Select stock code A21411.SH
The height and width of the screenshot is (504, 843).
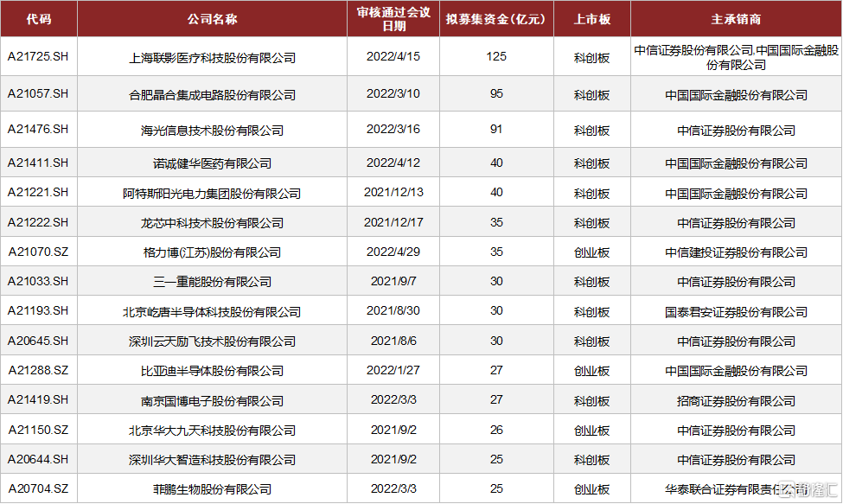click(38, 163)
